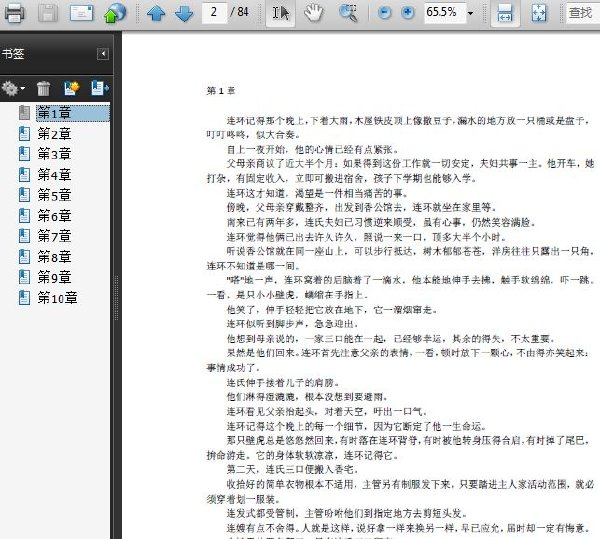Click the 查找 search field

[x=583, y=13]
